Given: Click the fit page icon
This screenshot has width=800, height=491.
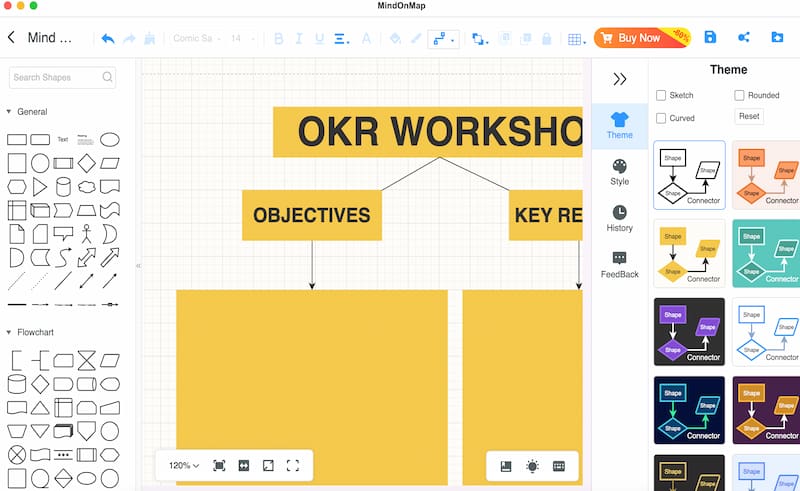Looking at the screenshot, I should [x=219, y=465].
